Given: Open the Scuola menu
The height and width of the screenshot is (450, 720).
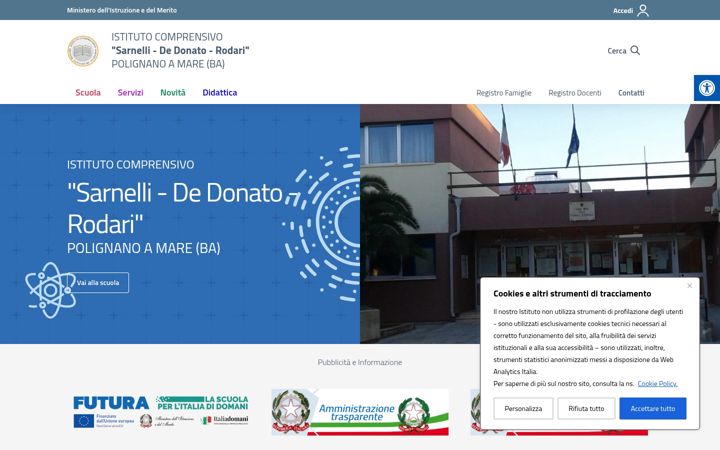Looking at the screenshot, I should coord(88,92).
